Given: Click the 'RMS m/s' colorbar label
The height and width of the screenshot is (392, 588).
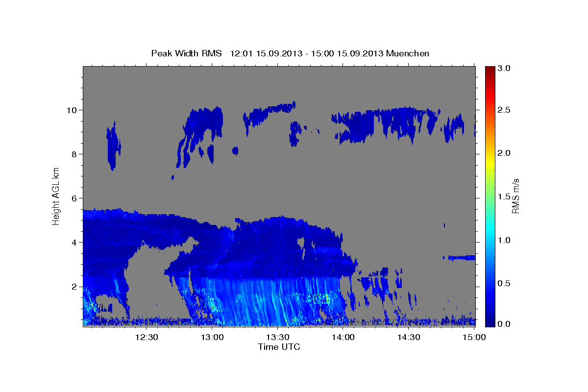Looking at the screenshot, I should (515, 196).
